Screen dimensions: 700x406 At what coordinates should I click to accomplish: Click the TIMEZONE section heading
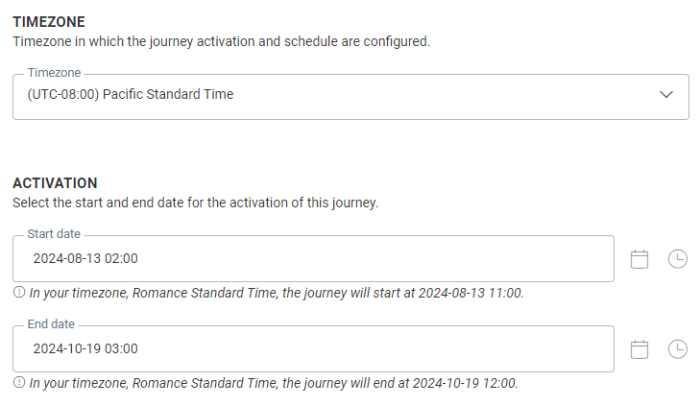[48, 21]
